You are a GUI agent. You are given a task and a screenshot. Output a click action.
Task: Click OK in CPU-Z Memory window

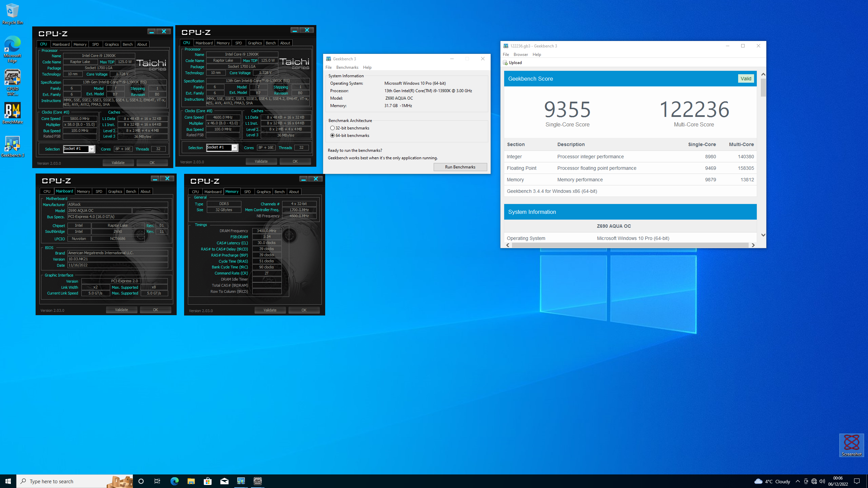click(304, 310)
